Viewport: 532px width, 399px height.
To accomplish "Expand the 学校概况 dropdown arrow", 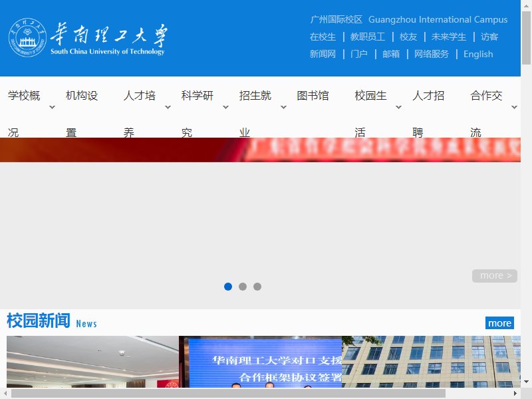I will click(53, 107).
